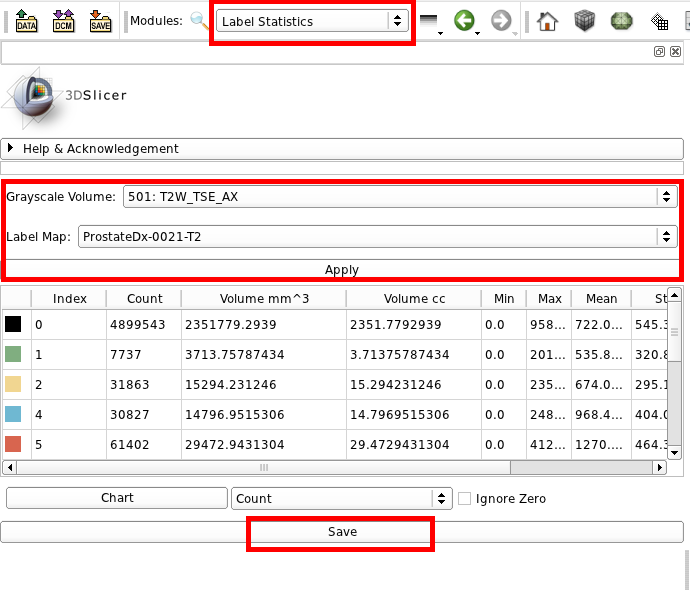Select index cell 4
The height and width of the screenshot is (604, 690).
pos(69,414)
